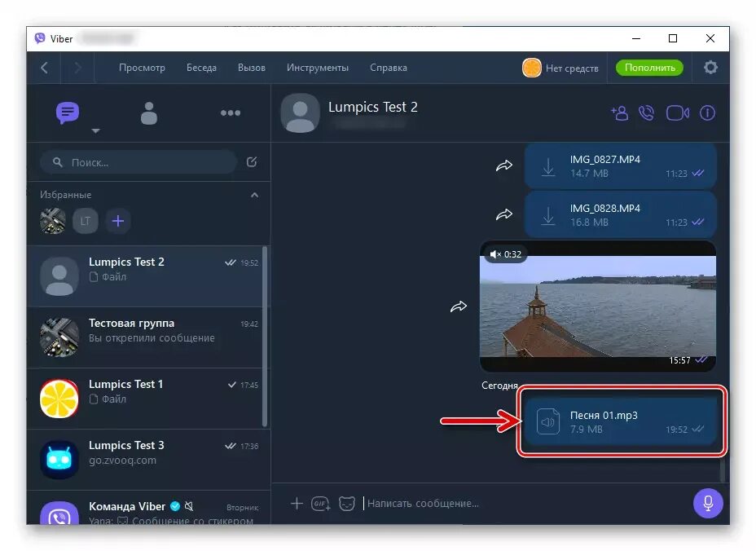Click the Lumpics Test 2 header avatar
Screen dimensions: 756x551
[x=300, y=113]
